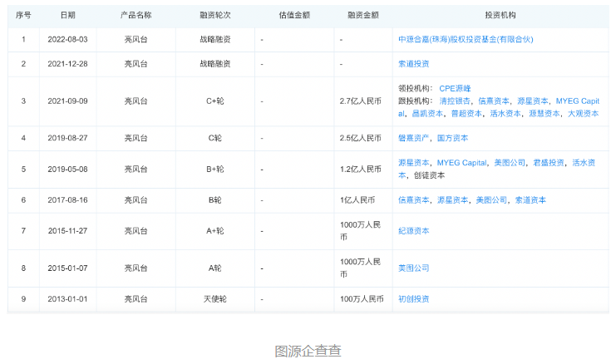This screenshot has height=364, width=616.
Task: Click the 纪源资本 link in A+轮 row
Action: point(413,230)
